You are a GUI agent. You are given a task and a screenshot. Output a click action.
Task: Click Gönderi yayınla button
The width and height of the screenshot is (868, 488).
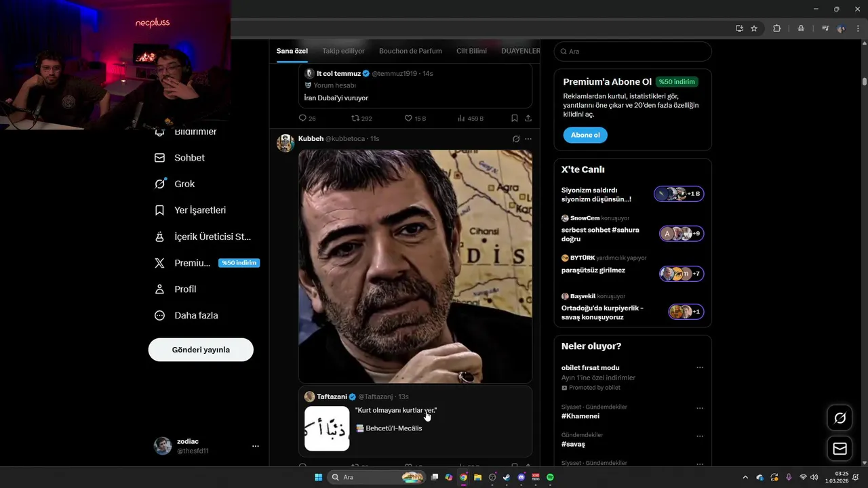point(201,350)
